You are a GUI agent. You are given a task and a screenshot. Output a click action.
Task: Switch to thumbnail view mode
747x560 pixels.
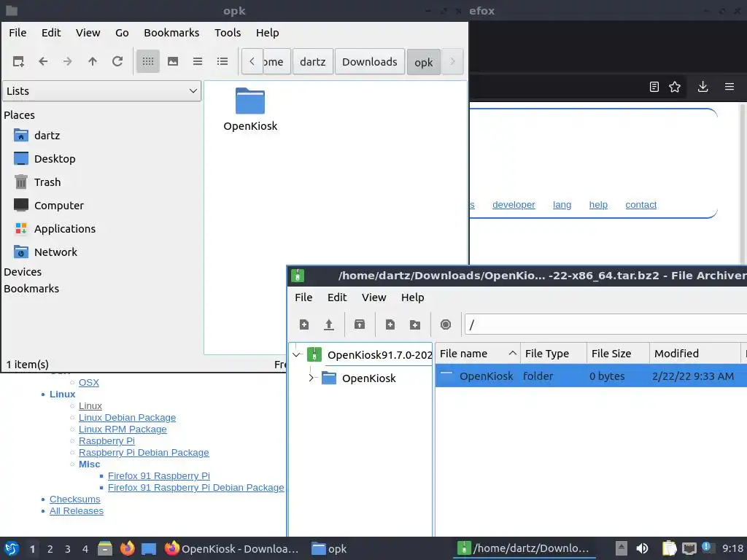[173, 61]
